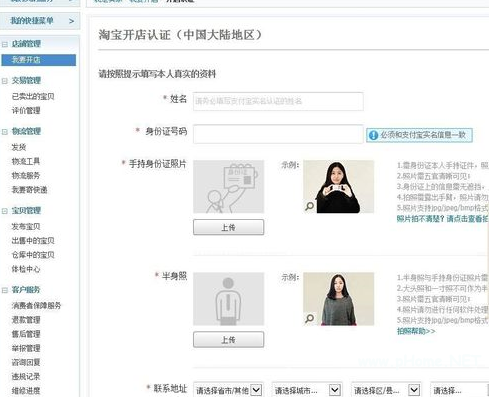Zoom the hand-held ID example photo magnifier
This screenshot has height=397, width=499.
[x=310, y=206]
